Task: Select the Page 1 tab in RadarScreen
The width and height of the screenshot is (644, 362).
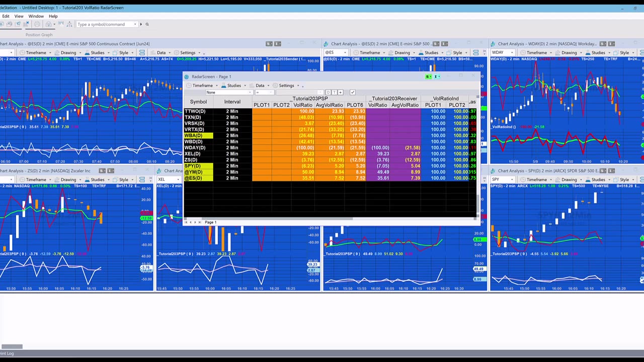Action: [x=210, y=222]
